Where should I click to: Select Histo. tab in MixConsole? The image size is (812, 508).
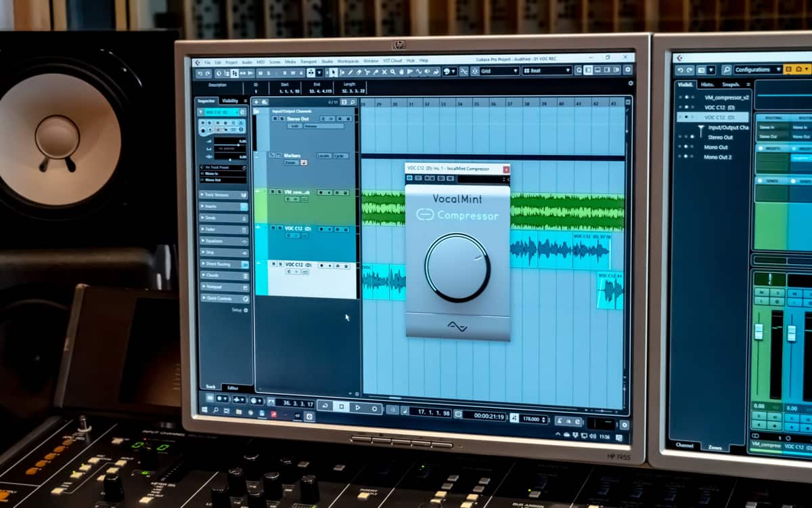pyautogui.click(x=707, y=85)
